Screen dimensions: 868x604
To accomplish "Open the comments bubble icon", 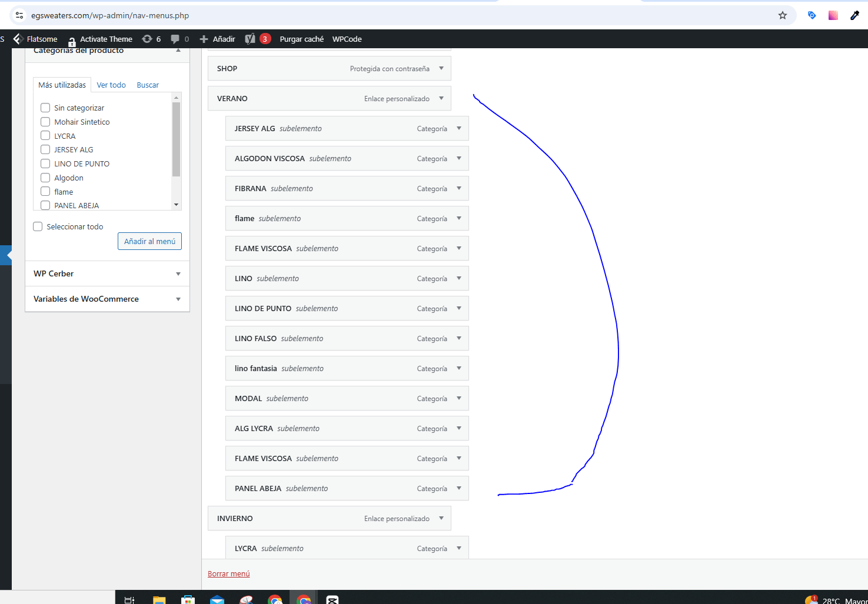I will tap(179, 39).
